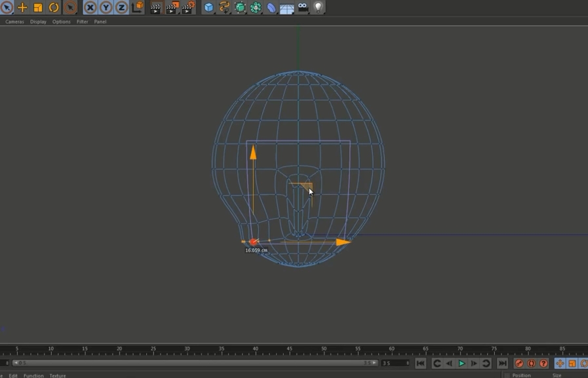Add a Light object
Screen dimensions: 588x378
318,7
